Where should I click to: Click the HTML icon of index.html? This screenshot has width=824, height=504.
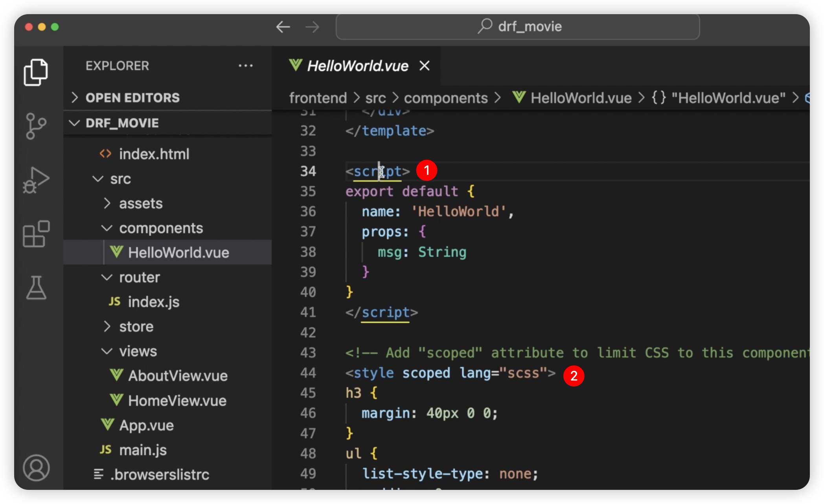click(x=105, y=154)
